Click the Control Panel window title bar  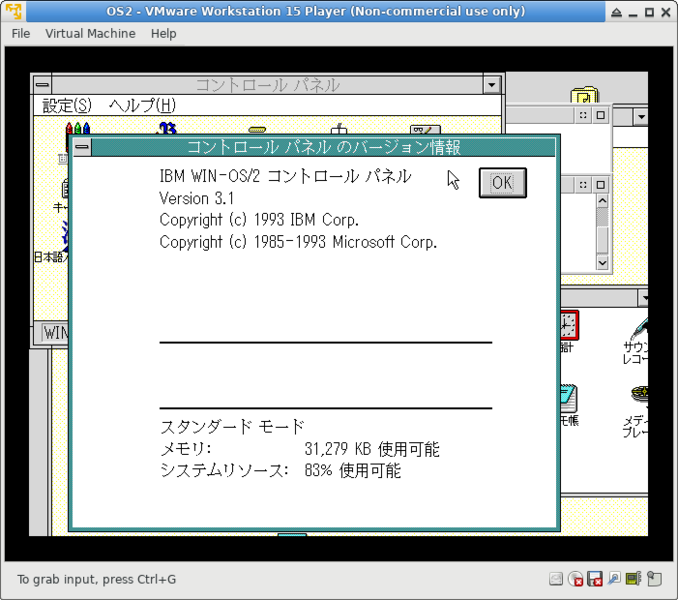coord(267,85)
